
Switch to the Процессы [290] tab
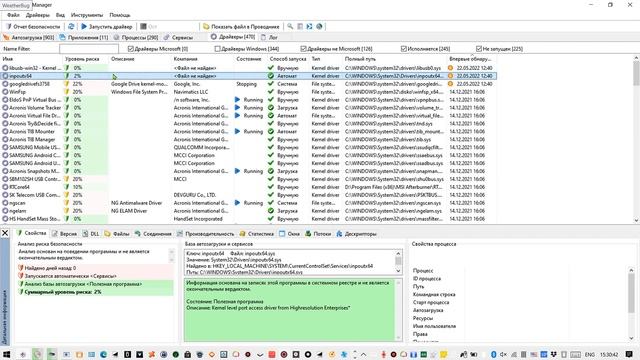click(x=136, y=37)
